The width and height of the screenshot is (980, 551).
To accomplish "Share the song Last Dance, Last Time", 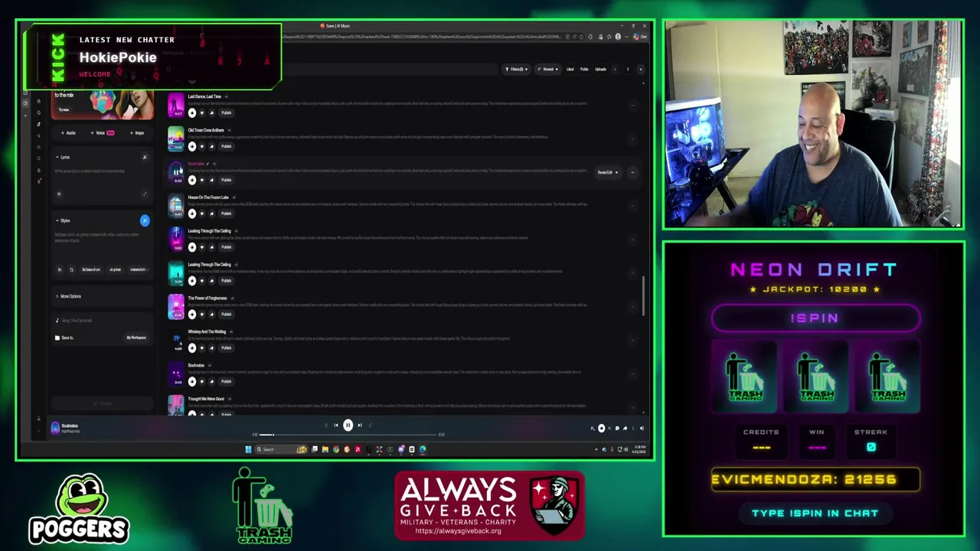I will pyautogui.click(x=212, y=112).
